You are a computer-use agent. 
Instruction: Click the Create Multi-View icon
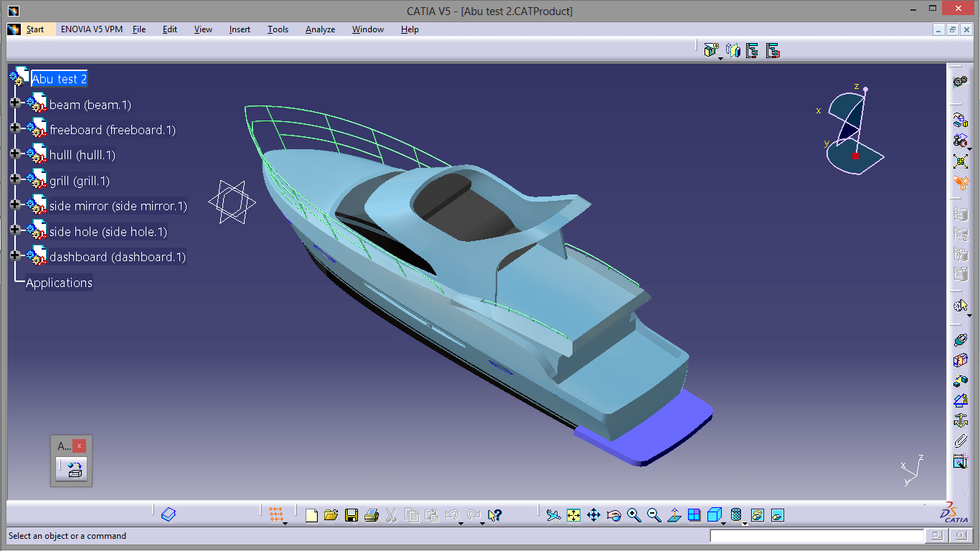pos(694,514)
